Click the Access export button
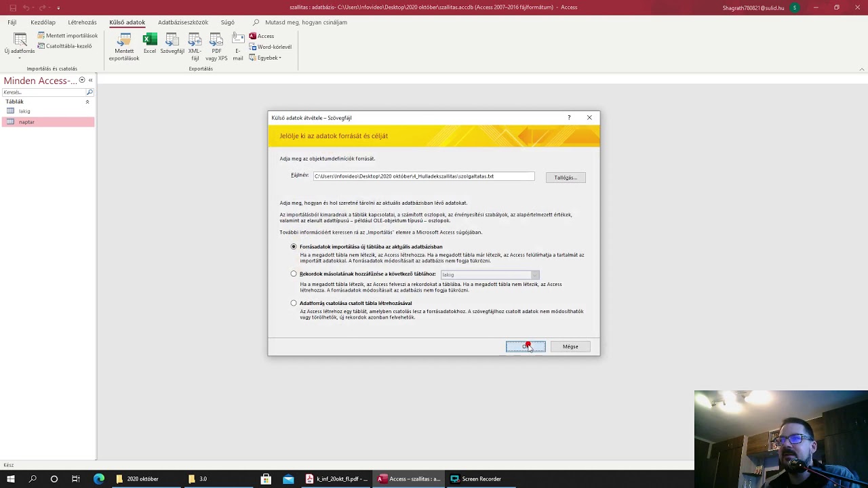Viewport: 868px width, 488px height. (262, 36)
